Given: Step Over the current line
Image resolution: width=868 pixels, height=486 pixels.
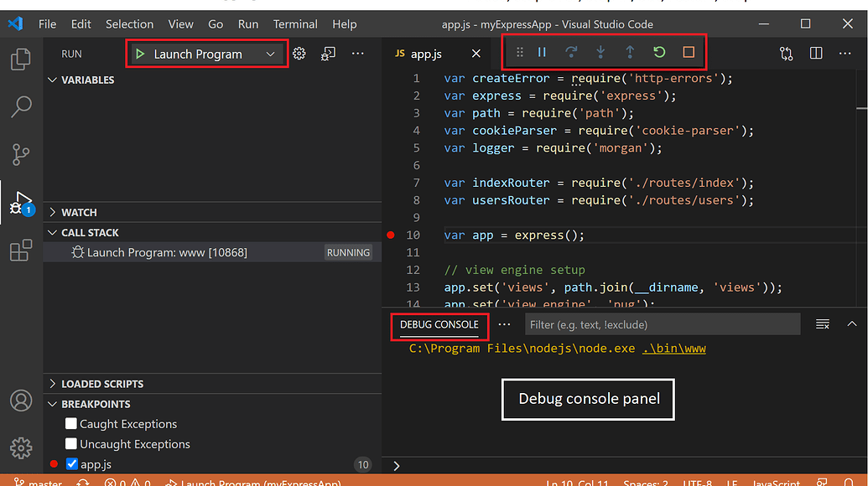Looking at the screenshot, I should (569, 51).
